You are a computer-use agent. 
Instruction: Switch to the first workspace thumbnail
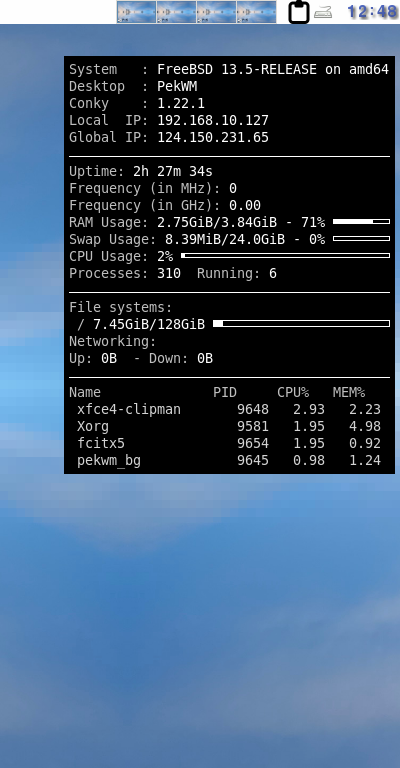click(x=137, y=12)
